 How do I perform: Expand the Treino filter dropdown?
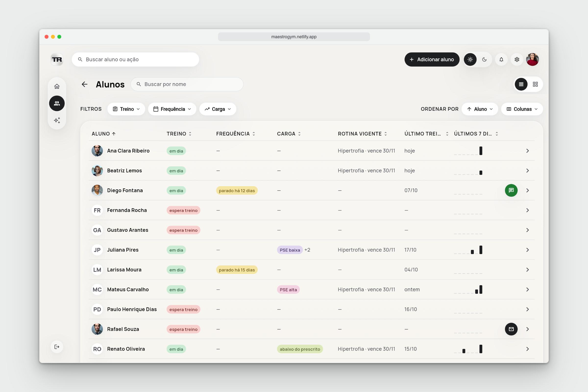pos(126,109)
